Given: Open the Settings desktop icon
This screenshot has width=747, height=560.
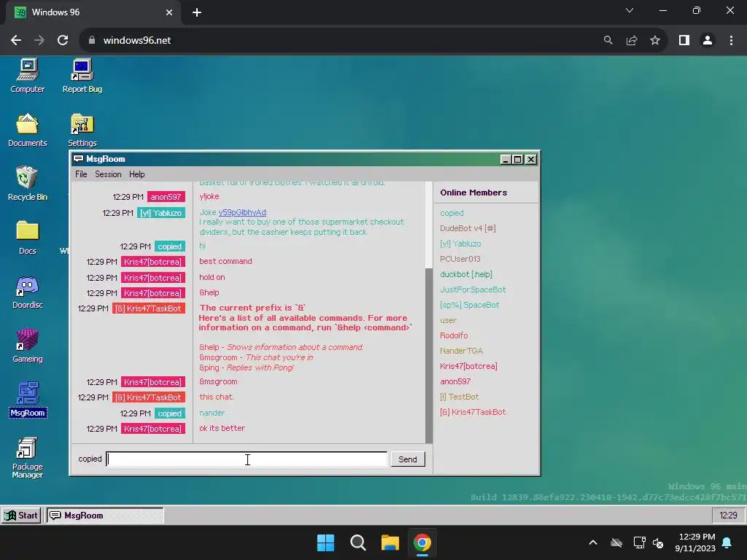Looking at the screenshot, I should (82, 130).
